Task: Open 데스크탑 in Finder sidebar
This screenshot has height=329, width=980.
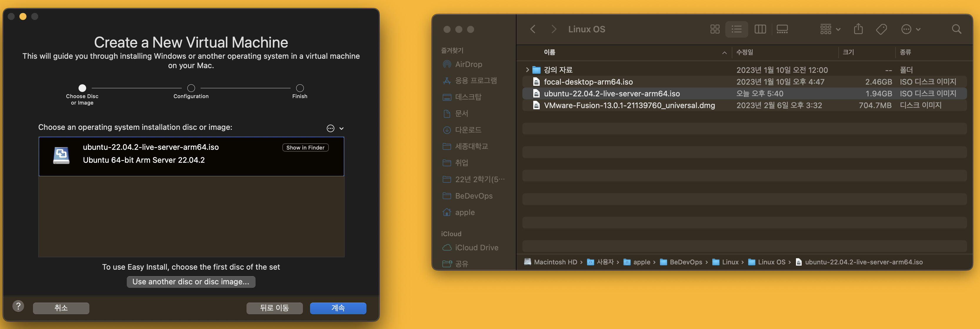Action: (x=462, y=97)
